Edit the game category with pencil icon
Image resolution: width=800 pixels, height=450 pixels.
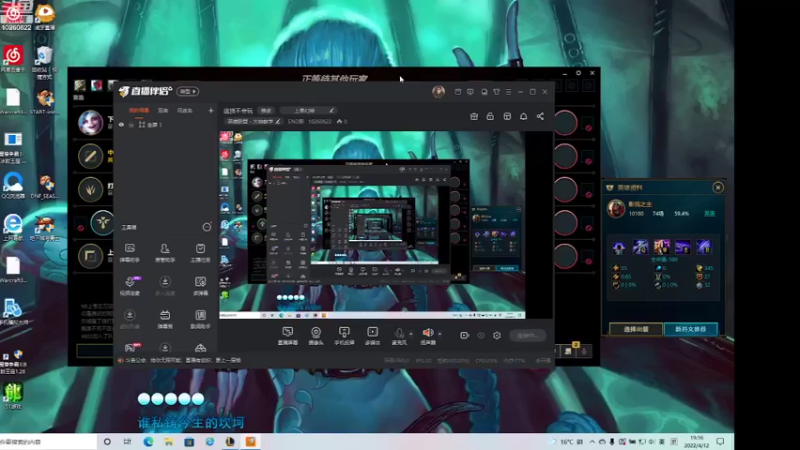[x=278, y=121]
